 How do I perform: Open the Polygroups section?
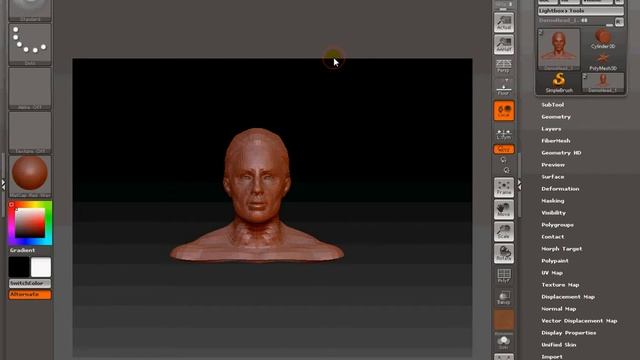tap(558, 225)
